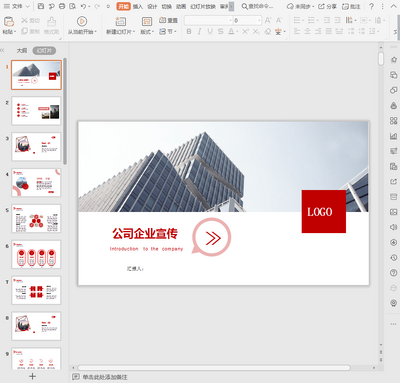Redo the last undone action
400x383 pixels.
[x=97, y=6]
